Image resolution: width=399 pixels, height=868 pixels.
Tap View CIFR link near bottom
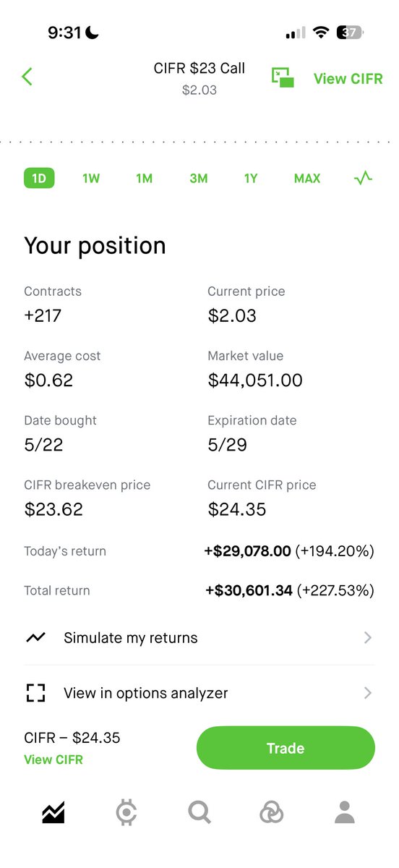pyautogui.click(x=53, y=759)
